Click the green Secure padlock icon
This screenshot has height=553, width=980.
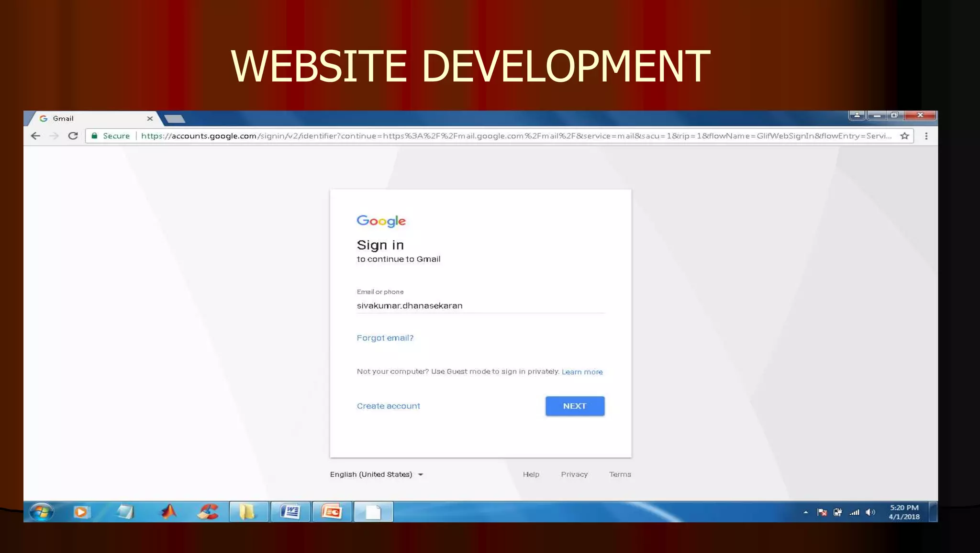coord(95,136)
